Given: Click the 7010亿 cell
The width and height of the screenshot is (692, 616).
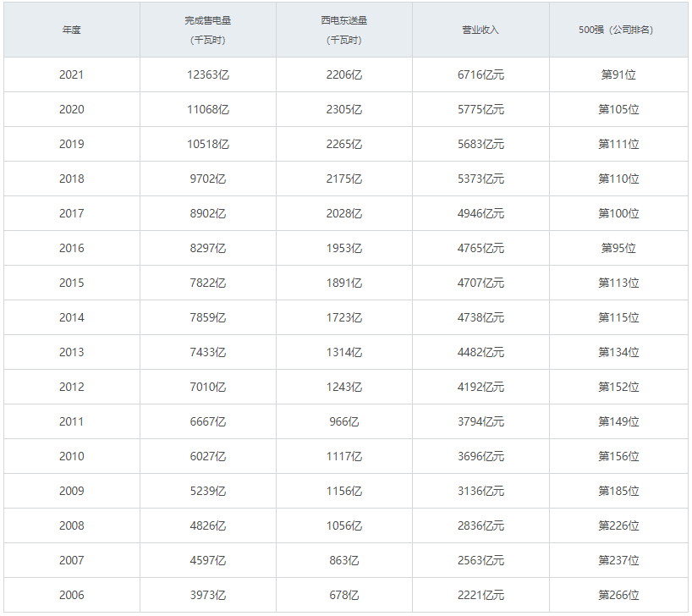Looking at the screenshot, I should (208, 387).
